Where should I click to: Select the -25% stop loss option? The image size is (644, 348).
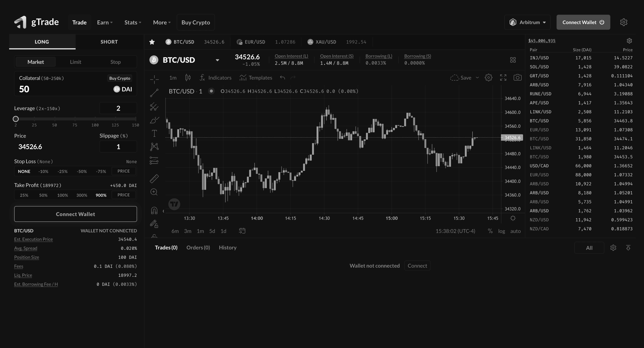click(x=62, y=171)
